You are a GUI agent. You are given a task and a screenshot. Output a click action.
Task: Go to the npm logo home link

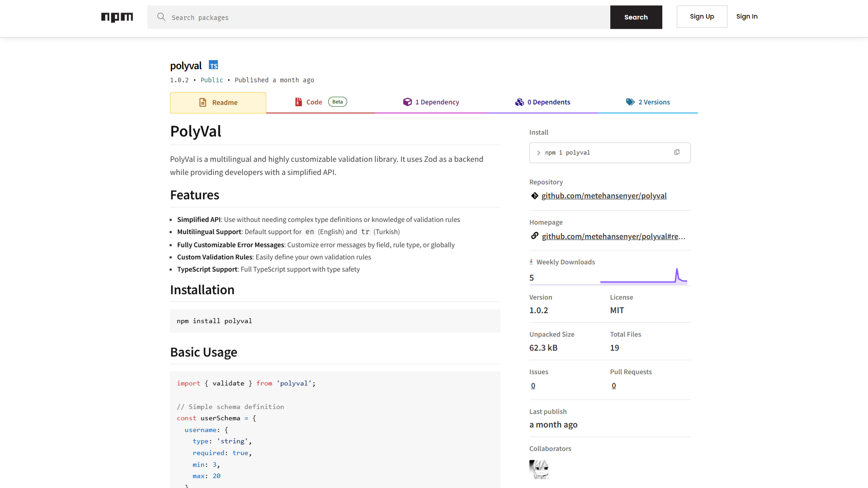coord(117,17)
